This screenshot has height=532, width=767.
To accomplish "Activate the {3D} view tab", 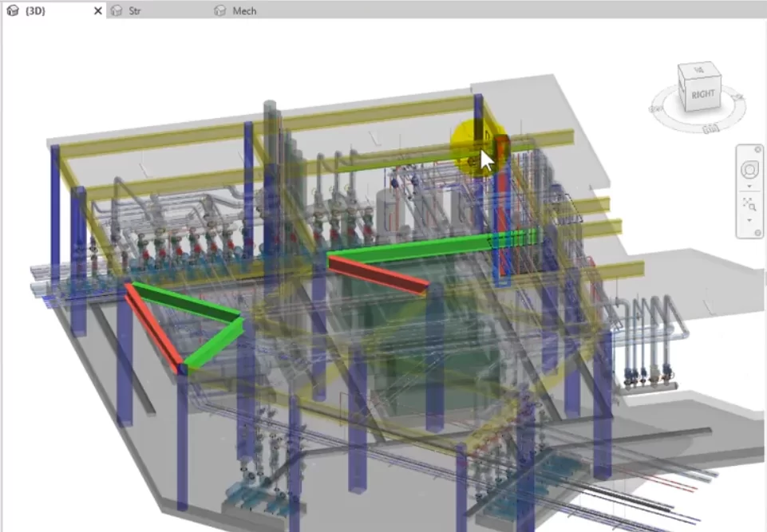I will click(x=36, y=11).
